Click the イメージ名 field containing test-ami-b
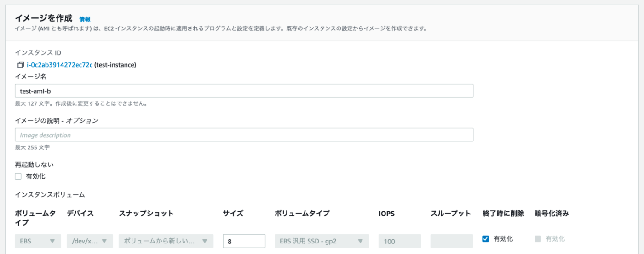644x254 pixels. click(x=244, y=91)
